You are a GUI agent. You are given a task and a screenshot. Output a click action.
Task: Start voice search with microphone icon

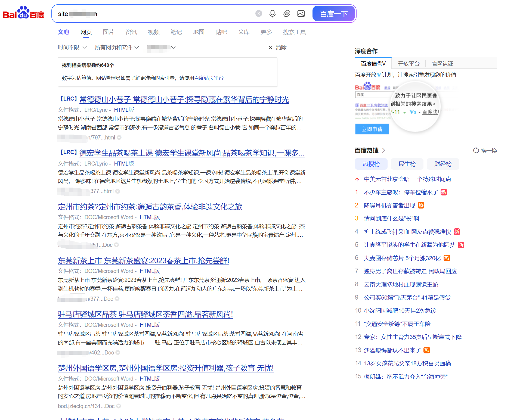272,14
